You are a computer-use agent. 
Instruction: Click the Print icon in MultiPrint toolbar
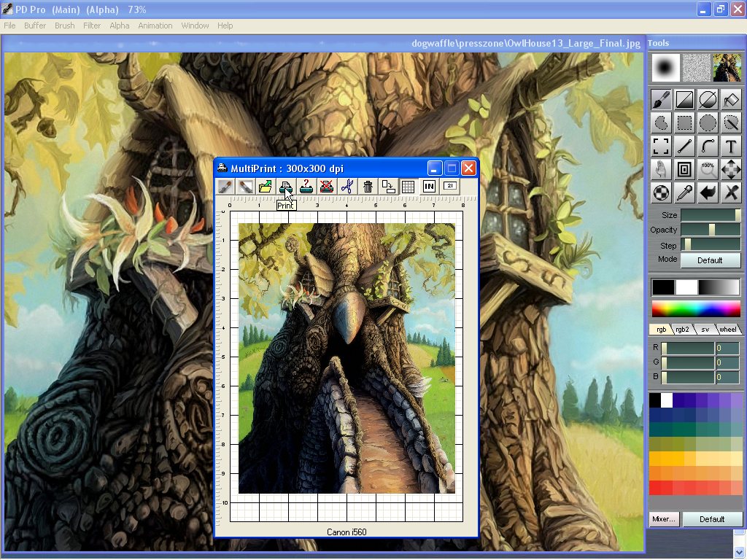[286, 187]
